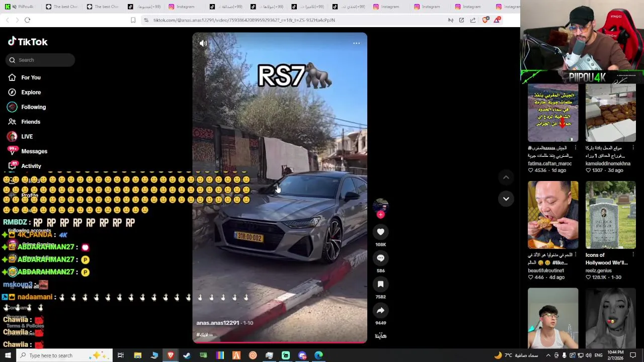Open the creator's avatar beside the video
The width and height of the screenshot is (644, 362).
pyautogui.click(x=380, y=205)
